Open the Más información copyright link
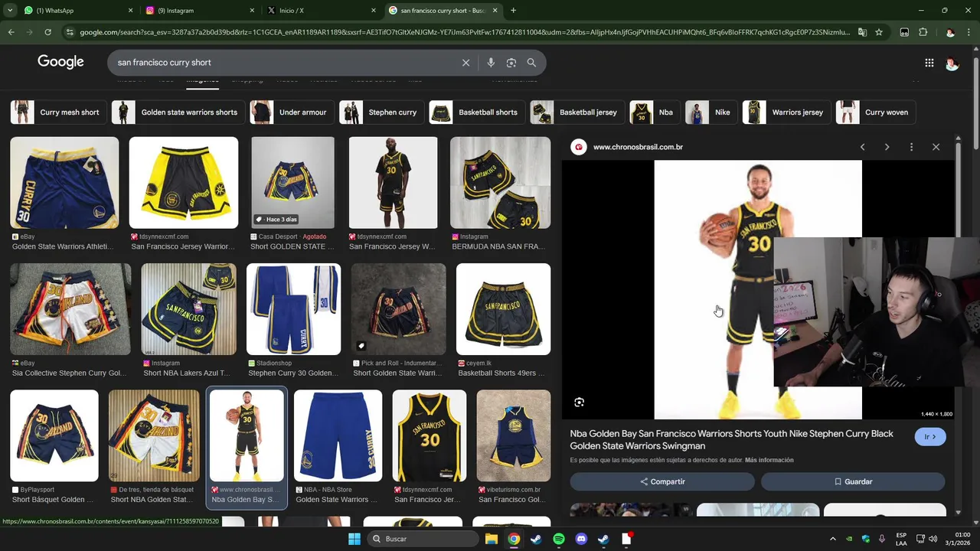Screen dimensions: 980x551 click(769, 460)
